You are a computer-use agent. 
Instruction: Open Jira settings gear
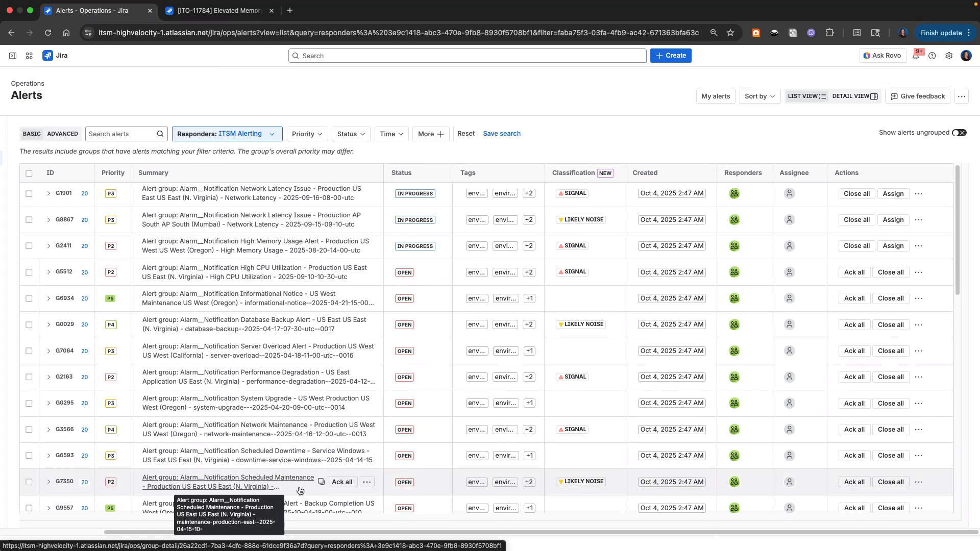pos(949,56)
